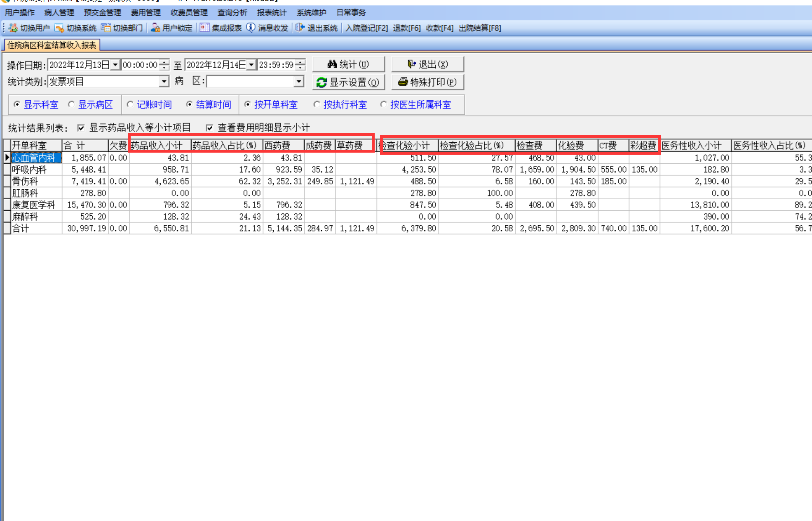The height and width of the screenshot is (521, 812).
Task: Uncheck 显示药品收入等小计项目 checkbox
Action: tap(81, 128)
